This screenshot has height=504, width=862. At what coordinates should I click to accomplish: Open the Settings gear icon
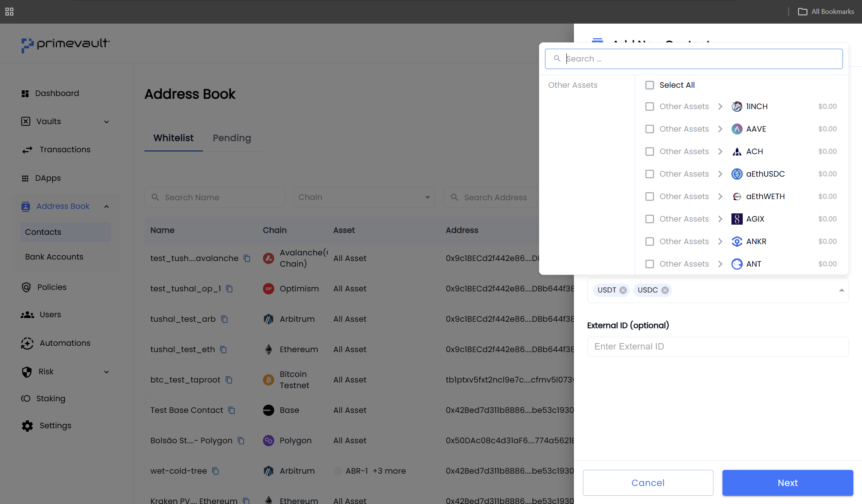click(27, 426)
